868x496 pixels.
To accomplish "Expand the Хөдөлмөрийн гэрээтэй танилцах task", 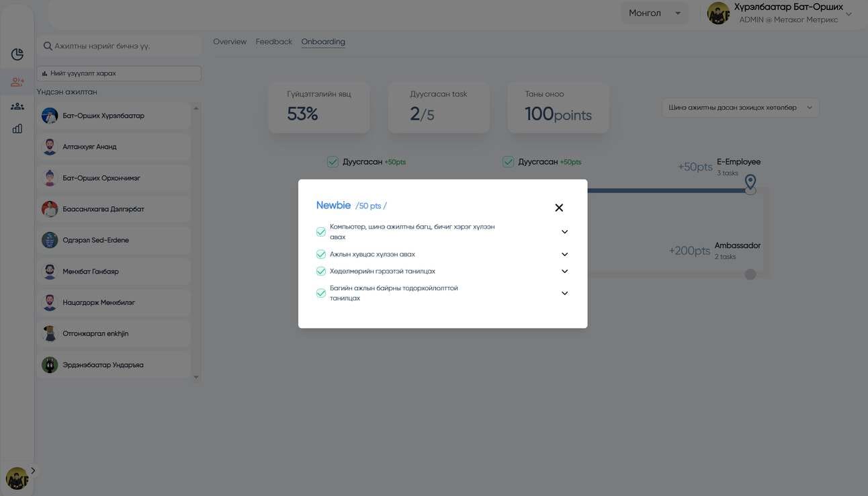I will click(564, 272).
